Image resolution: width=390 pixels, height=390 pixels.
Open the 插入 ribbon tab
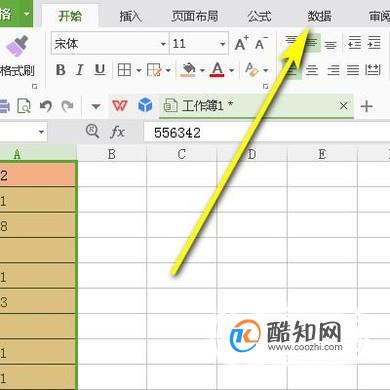(x=130, y=16)
